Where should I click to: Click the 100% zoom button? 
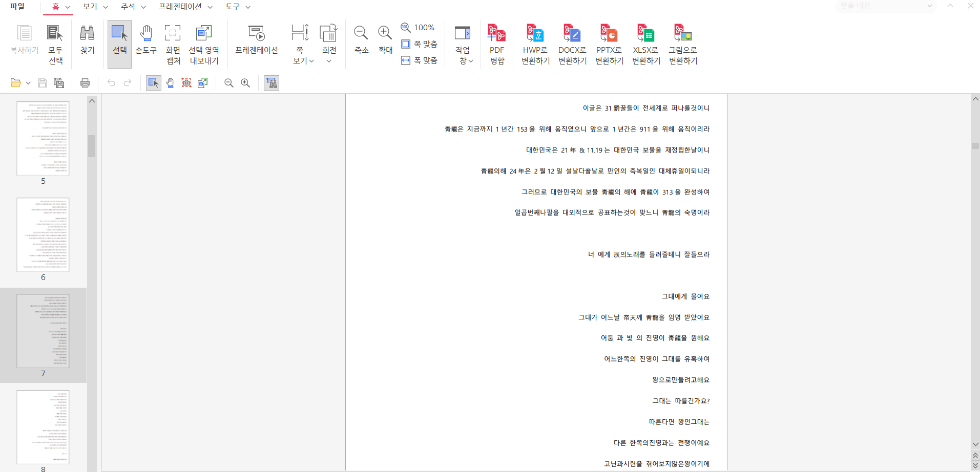click(x=418, y=28)
